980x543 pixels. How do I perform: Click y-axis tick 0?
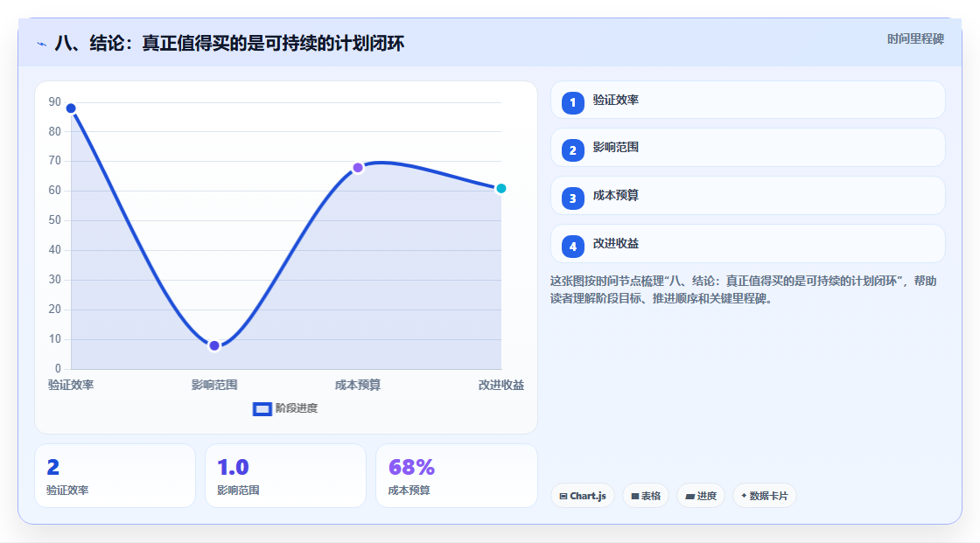(58, 369)
